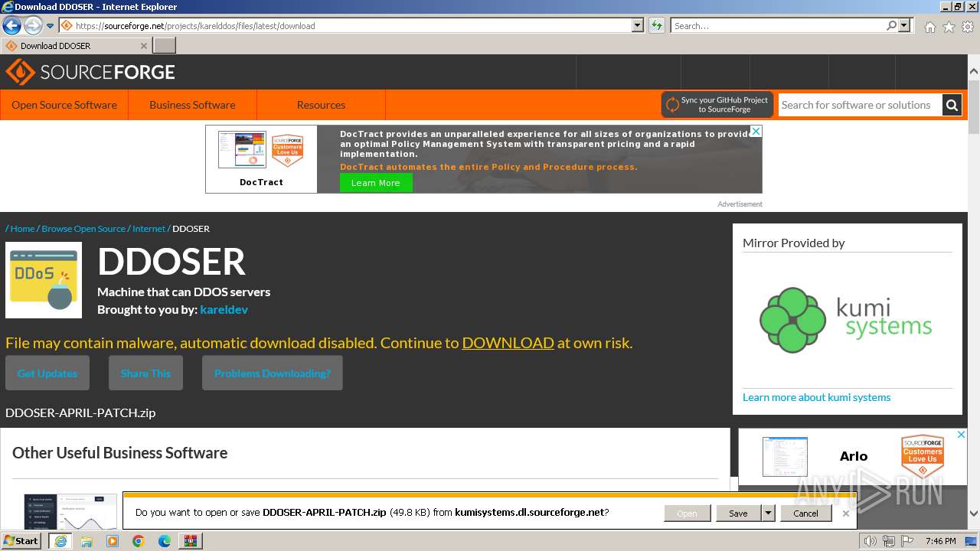Click the volume speaker tray icon
This screenshot has height=551, width=980.
click(871, 541)
